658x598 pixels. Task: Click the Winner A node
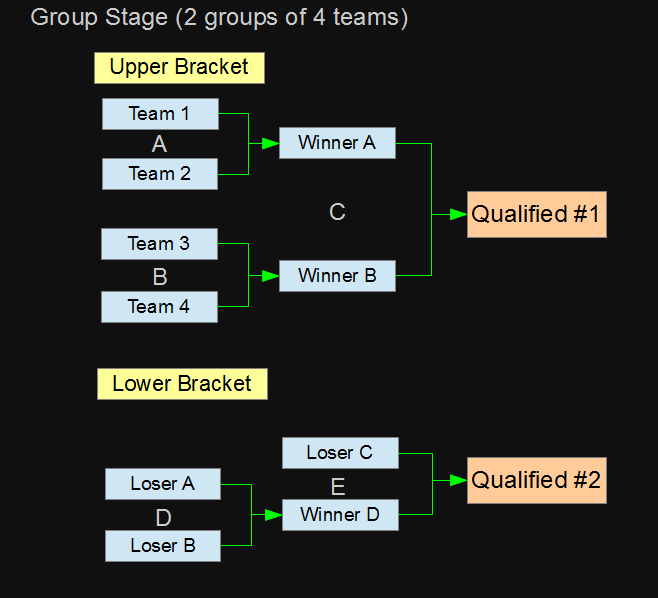[337, 143]
